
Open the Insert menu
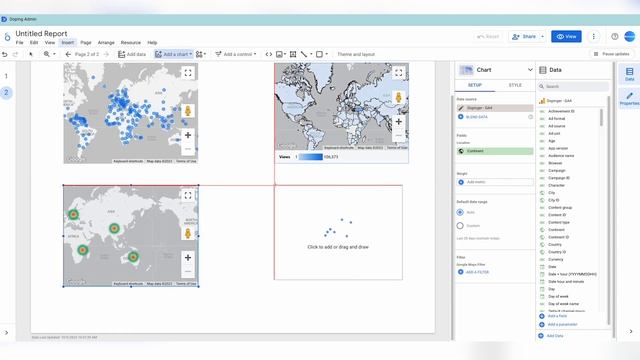tap(68, 42)
